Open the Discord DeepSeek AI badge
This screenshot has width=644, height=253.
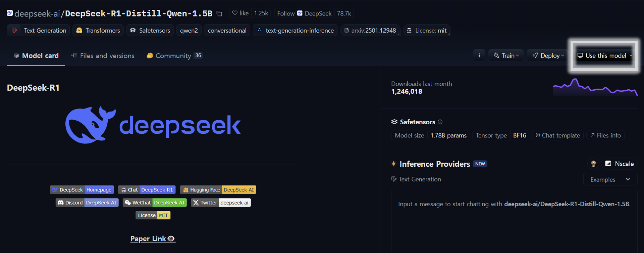click(x=87, y=202)
